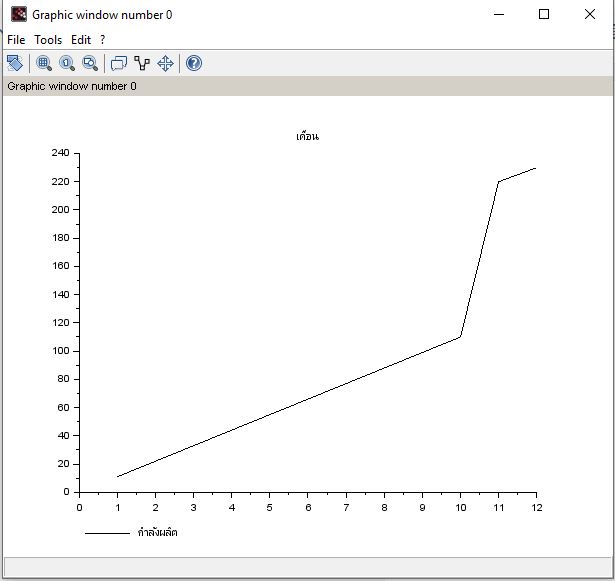Screen dimensions: 615x581
Task: Click the x-axis label 6
Action: tap(308, 508)
